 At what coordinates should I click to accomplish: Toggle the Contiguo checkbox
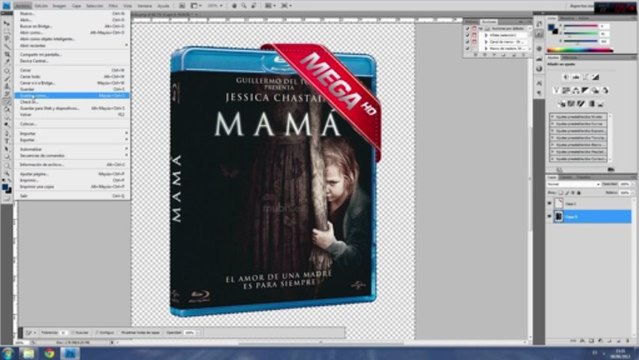coord(97,333)
